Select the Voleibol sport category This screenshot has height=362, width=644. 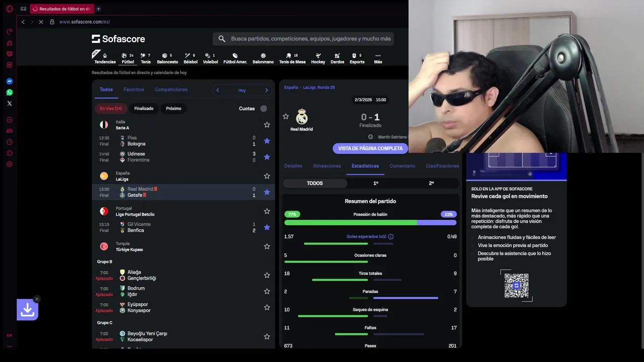[210, 58]
